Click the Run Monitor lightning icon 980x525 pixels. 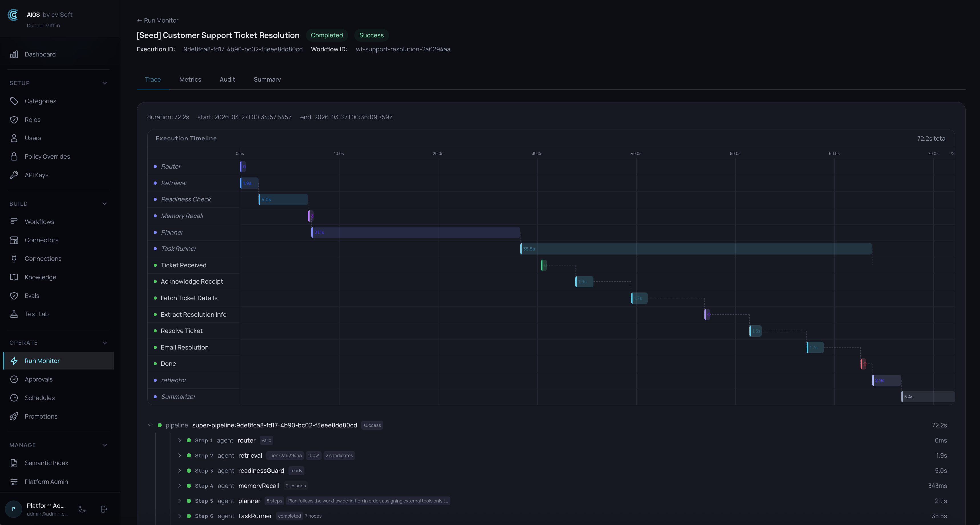[14, 361]
